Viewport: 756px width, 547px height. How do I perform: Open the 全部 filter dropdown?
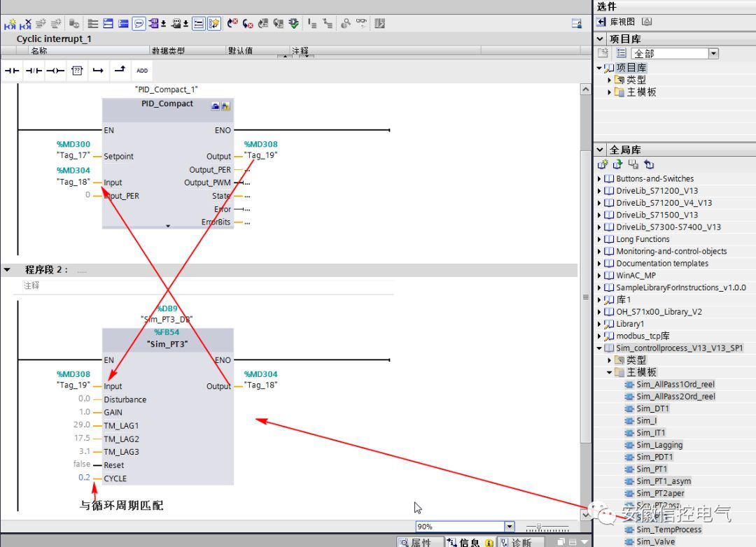(x=713, y=54)
